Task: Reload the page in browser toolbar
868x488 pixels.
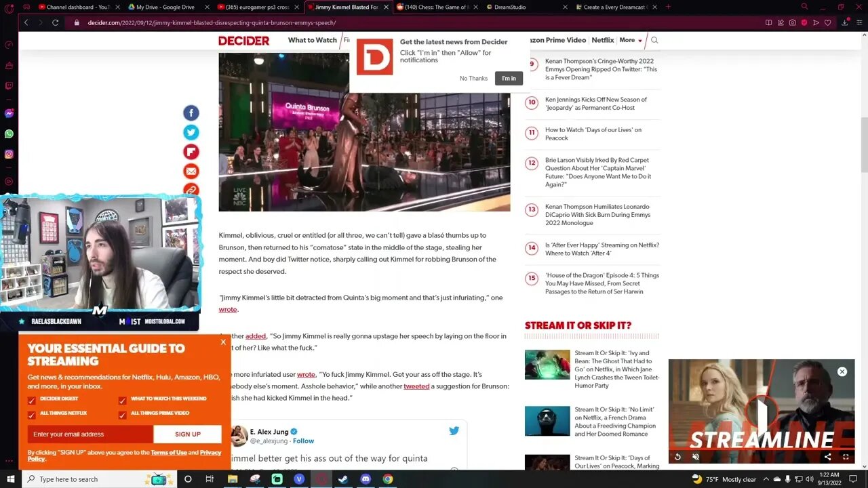Action: pos(56,22)
